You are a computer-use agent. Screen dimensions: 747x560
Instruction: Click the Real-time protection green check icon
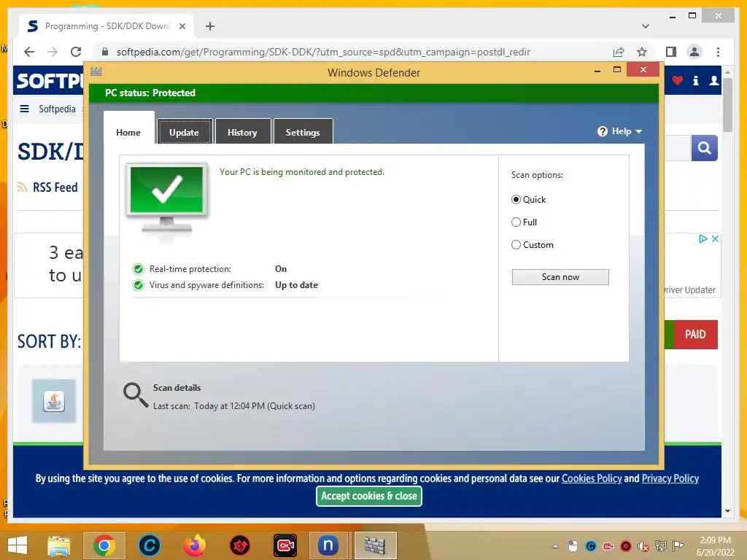[139, 269]
